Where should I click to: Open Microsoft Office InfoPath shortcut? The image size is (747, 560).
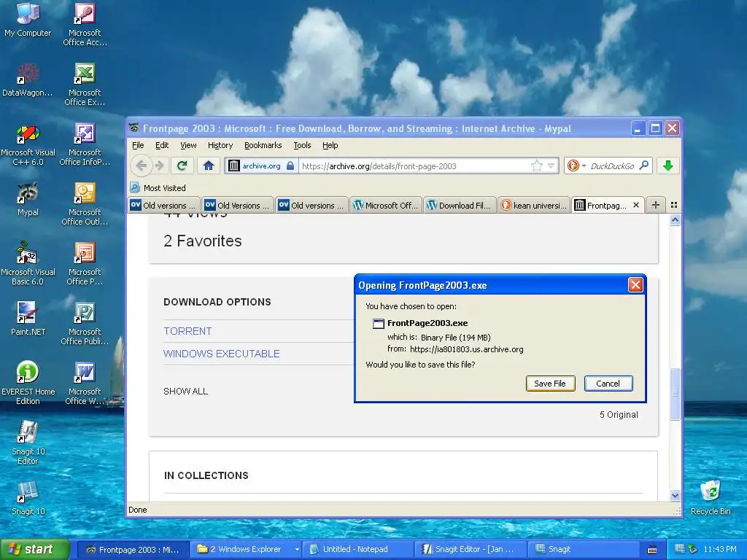(85, 144)
